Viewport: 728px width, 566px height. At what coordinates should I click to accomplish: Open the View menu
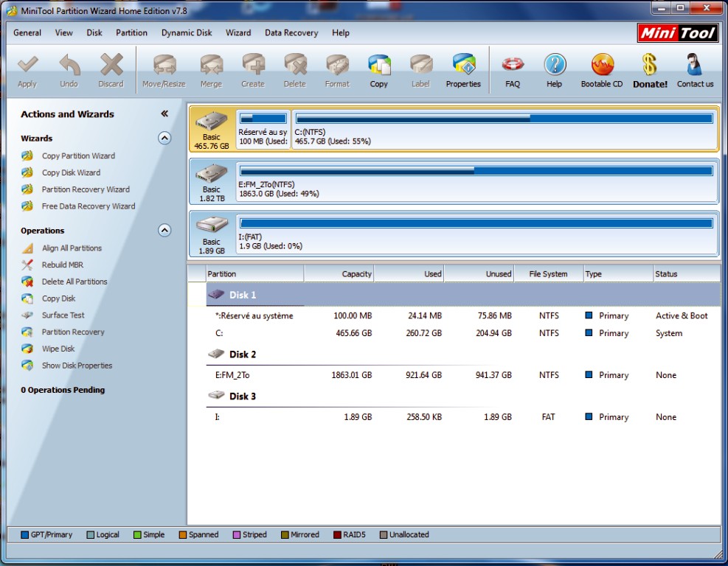point(63,33)
